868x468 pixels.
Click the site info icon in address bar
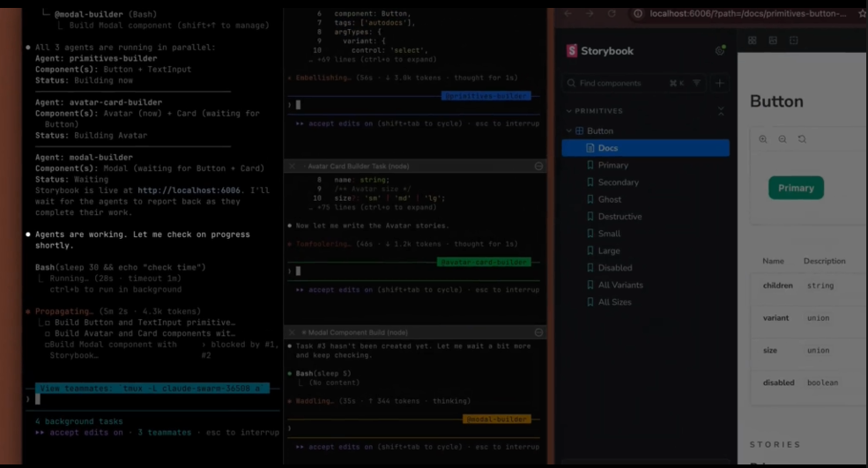point(638,13)
